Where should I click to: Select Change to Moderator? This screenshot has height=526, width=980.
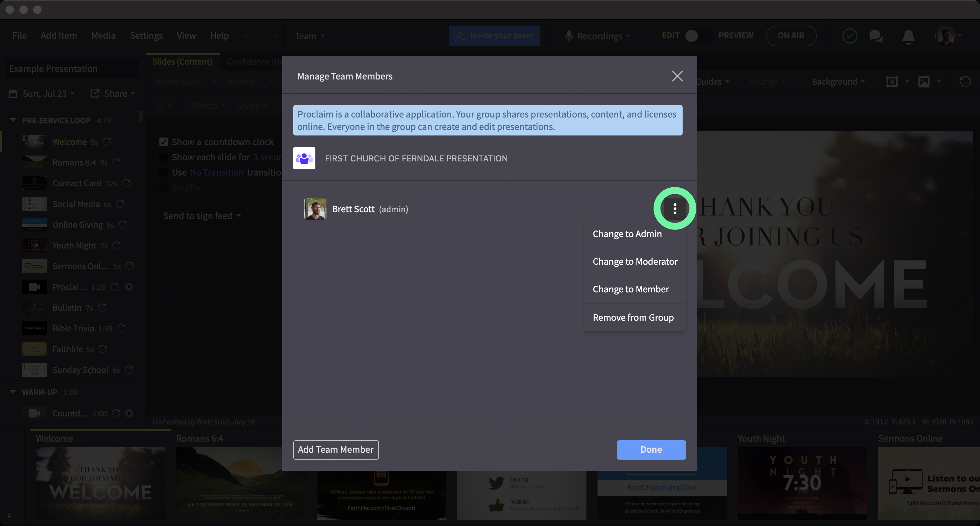(635, 261)
